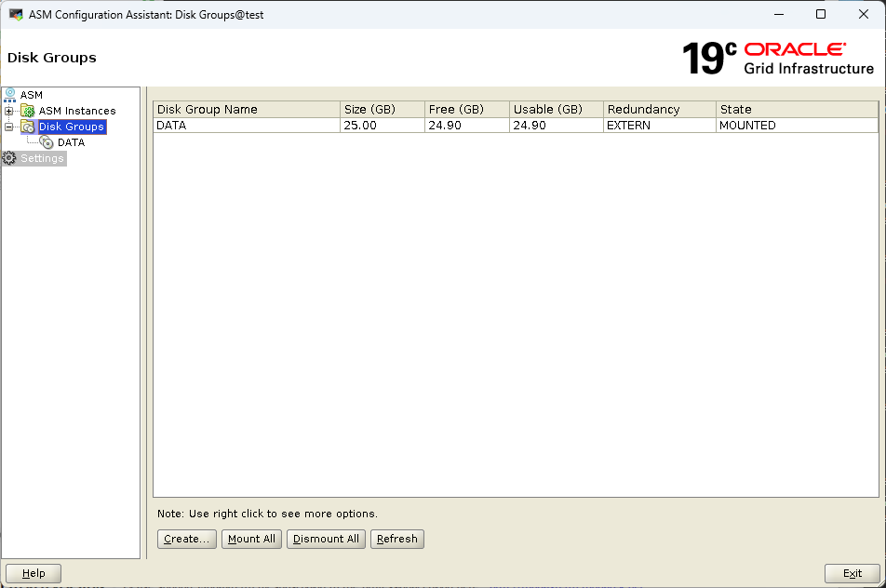
Task: Open the DATA node under Disk Groups
Action: coord(71,142)
